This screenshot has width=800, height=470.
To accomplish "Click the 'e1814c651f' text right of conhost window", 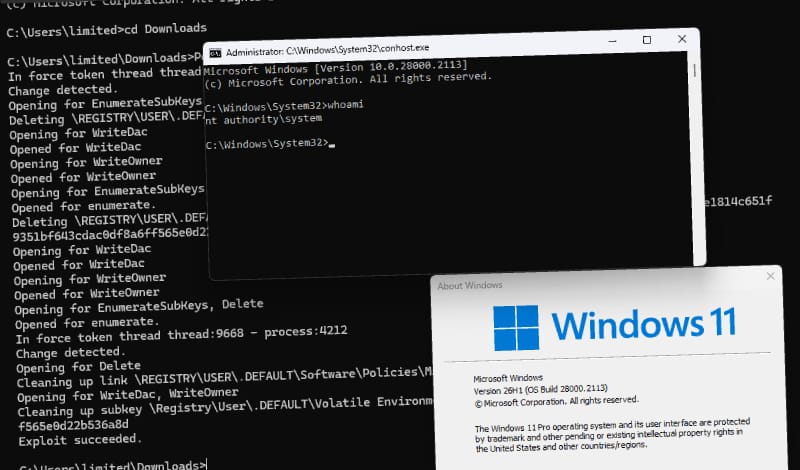I will point(737,202).
